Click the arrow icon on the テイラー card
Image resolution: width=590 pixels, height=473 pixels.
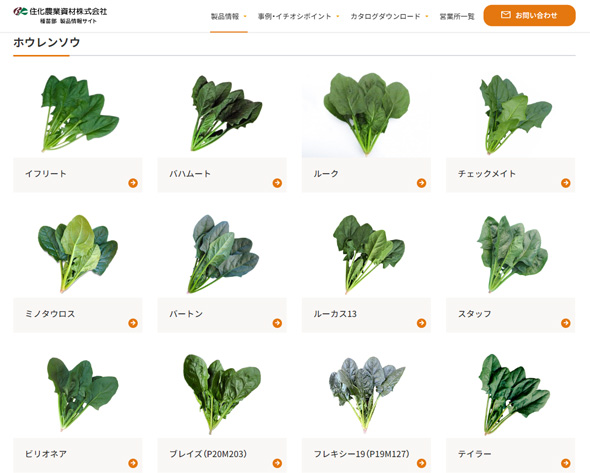point(566,463)
